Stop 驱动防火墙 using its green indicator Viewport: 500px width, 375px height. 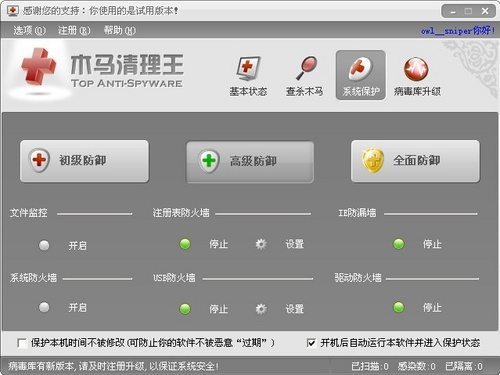pyautogui.click(x=399, y=307)
